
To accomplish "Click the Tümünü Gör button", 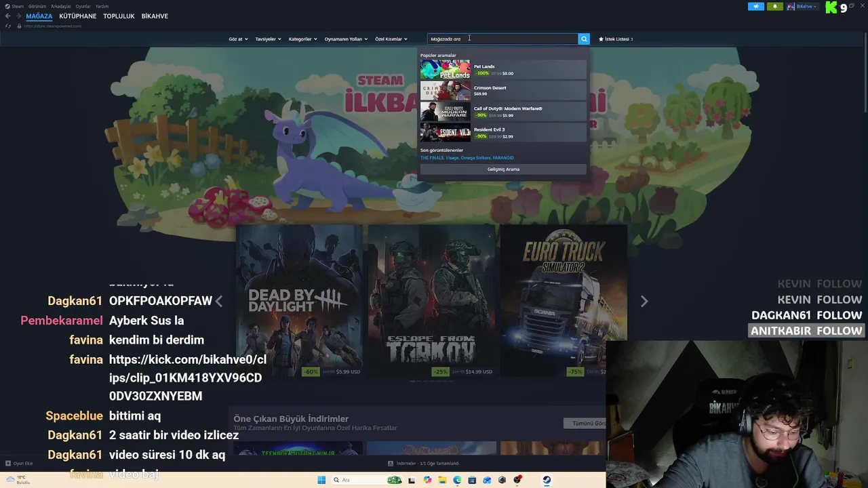I will (x=586, y=423).
